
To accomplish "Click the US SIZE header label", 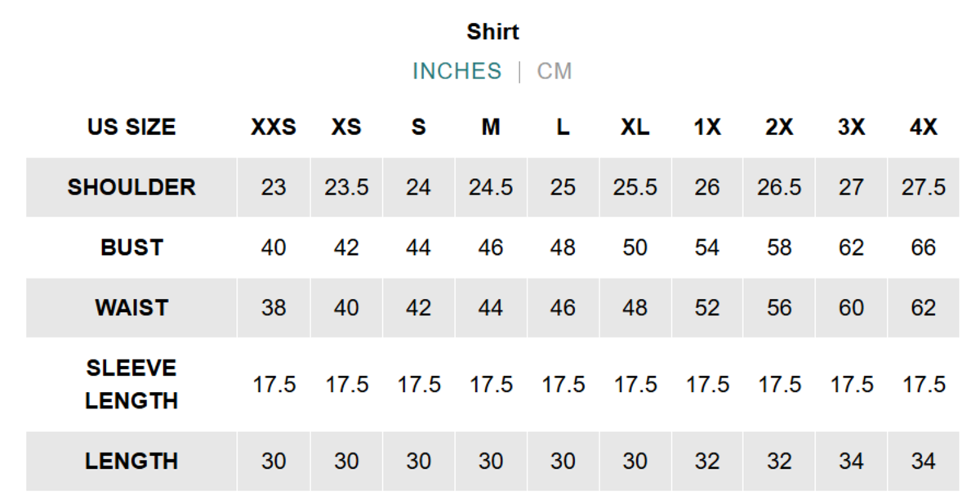I will (x=131, y=127).
